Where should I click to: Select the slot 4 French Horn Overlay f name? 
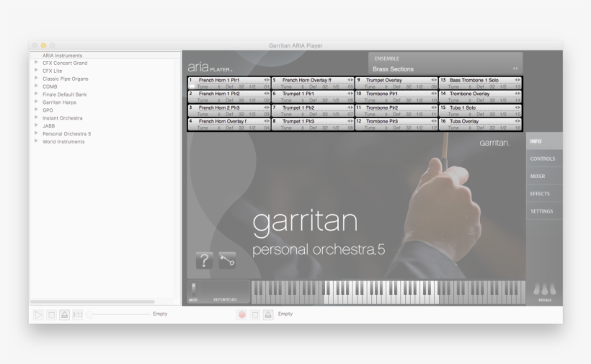[x=223, y=121]
